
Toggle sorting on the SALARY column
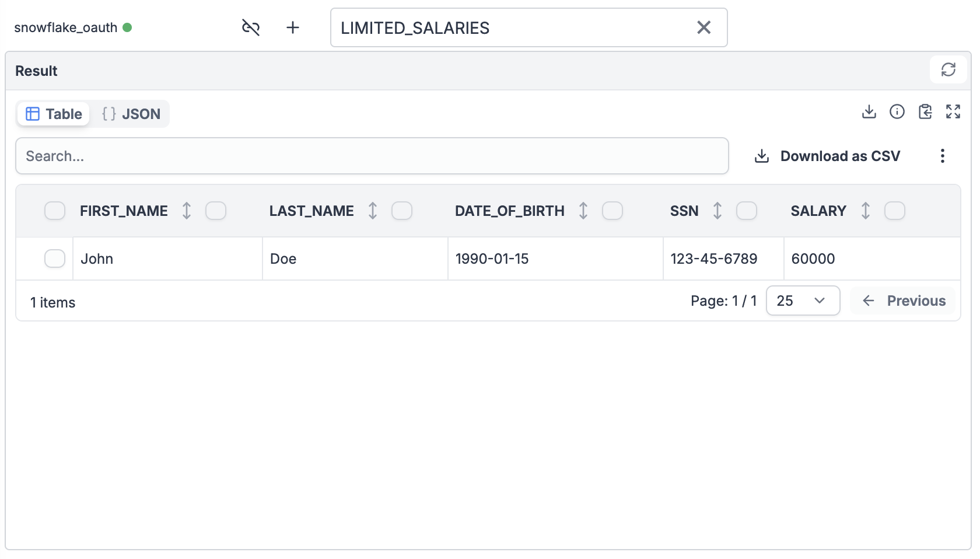[x=866, y=211]
